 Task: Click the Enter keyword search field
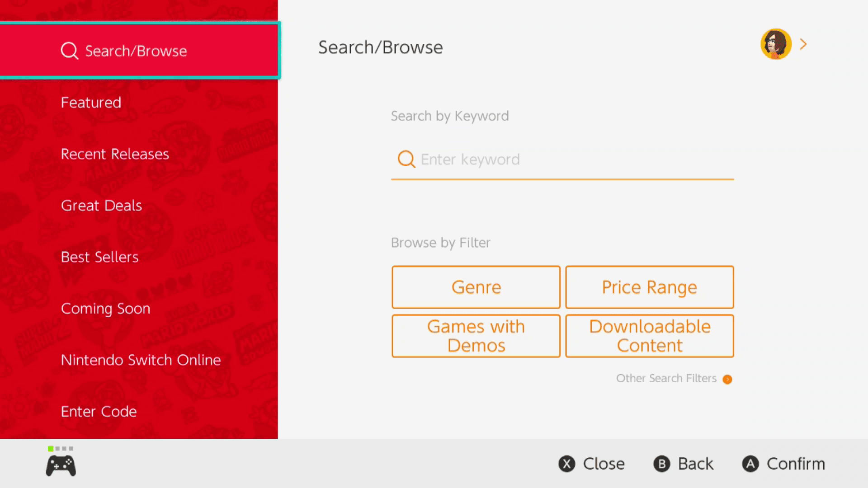562,159
